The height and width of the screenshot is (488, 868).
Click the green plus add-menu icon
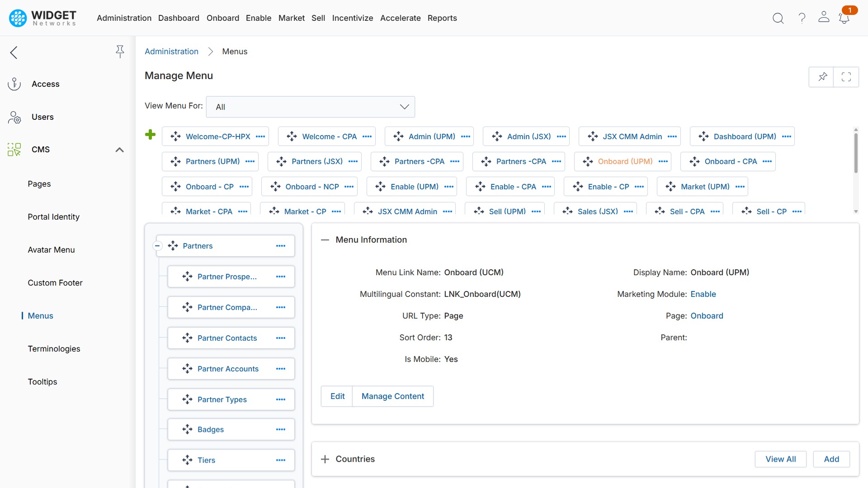pyautogui.click(x=150, y=135)
